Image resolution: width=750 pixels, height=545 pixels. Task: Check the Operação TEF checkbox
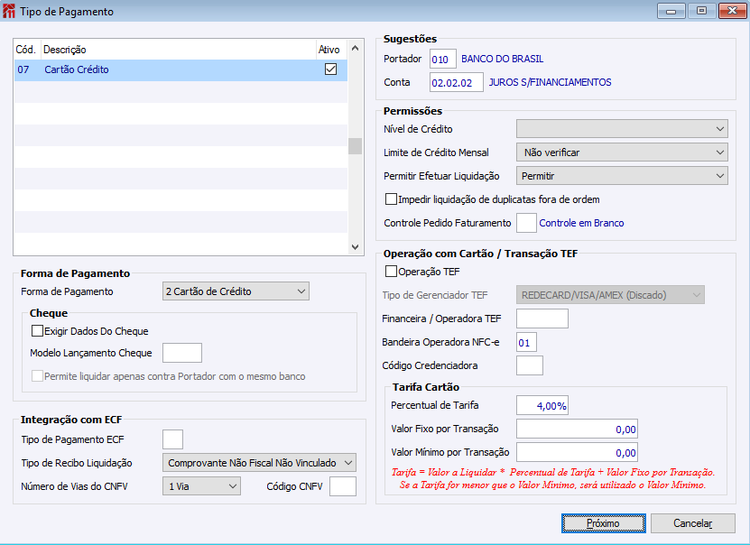coord(391,271)
